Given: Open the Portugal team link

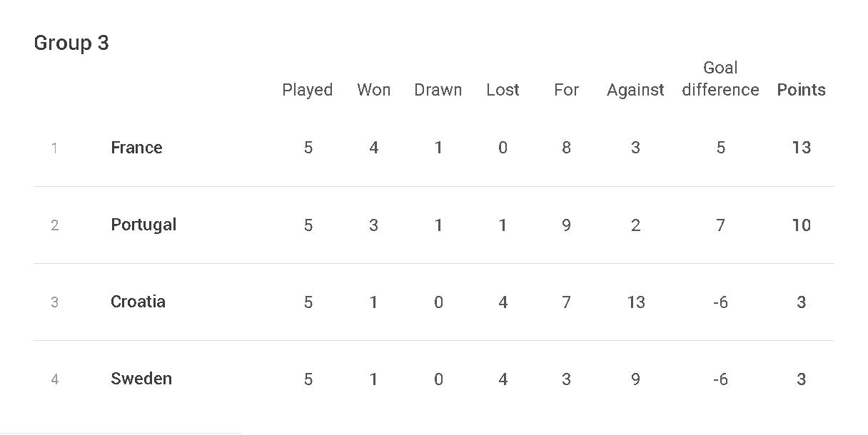Looking at the screenshot, I should (143, 225).
